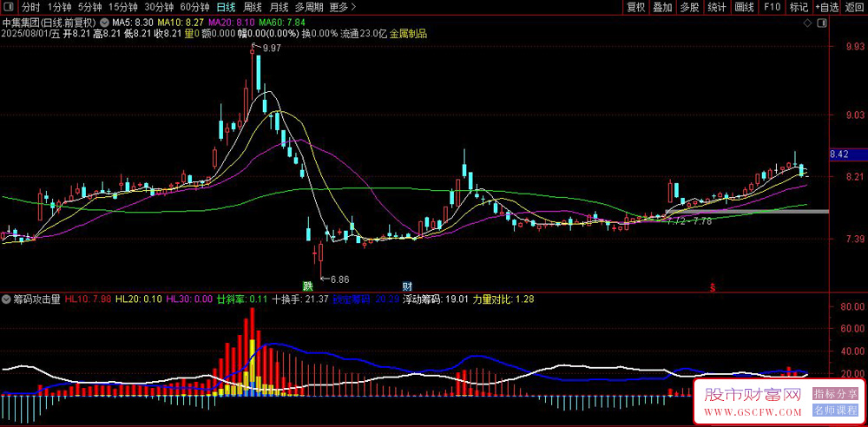Click the 叠加 overlay button
Viewport: 868px width, 427px height.
[x=662, y=7]
